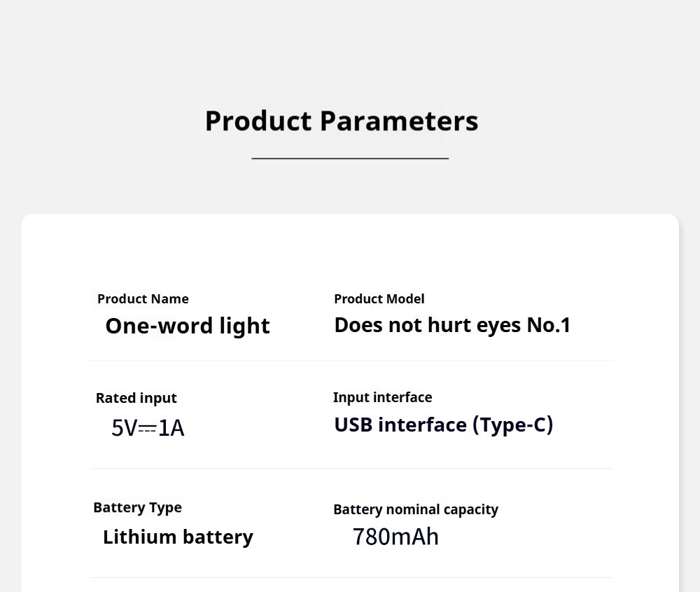The height and width of the screenshot is (592, 700).
Task: Click the divider line below Battery Type row
Action: coord(351,577)
